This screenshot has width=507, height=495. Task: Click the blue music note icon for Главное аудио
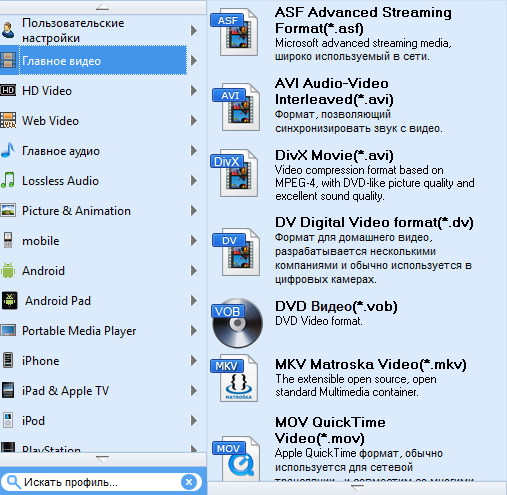click(8, 150)
